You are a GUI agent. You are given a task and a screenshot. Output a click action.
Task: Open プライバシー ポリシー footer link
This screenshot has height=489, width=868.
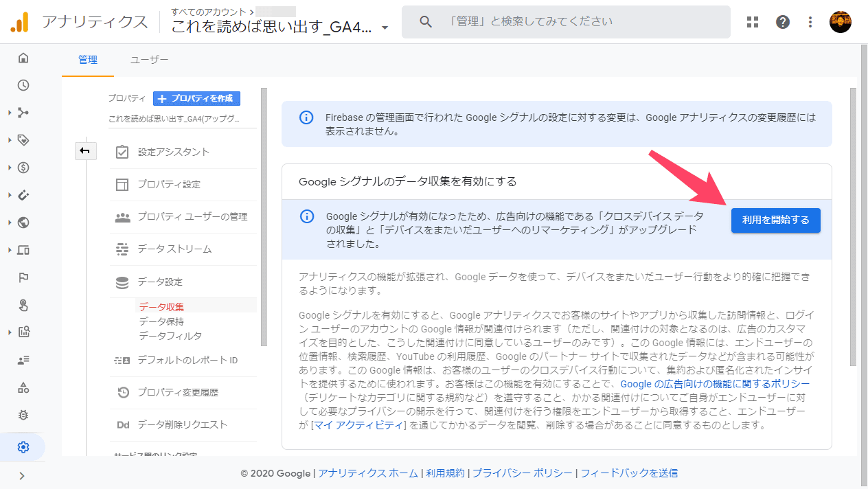[x=522, y=473]
